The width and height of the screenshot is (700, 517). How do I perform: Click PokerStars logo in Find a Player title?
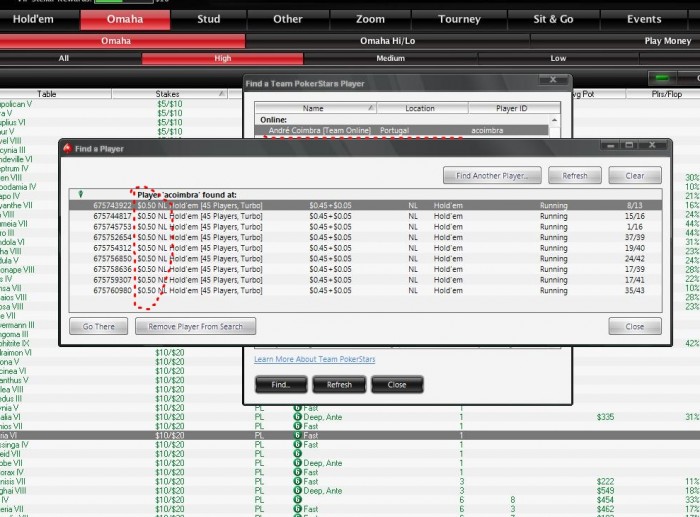[67, 148]
